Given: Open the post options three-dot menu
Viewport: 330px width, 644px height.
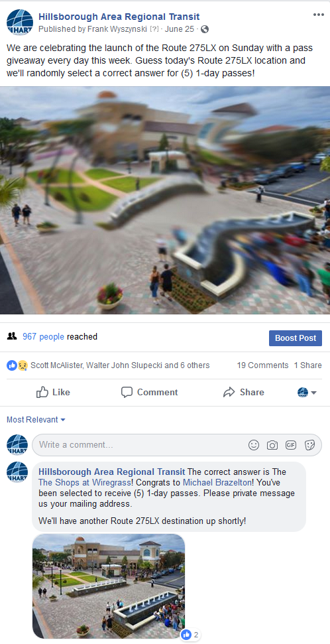Looking at the screenshot, I should point(319,15).
